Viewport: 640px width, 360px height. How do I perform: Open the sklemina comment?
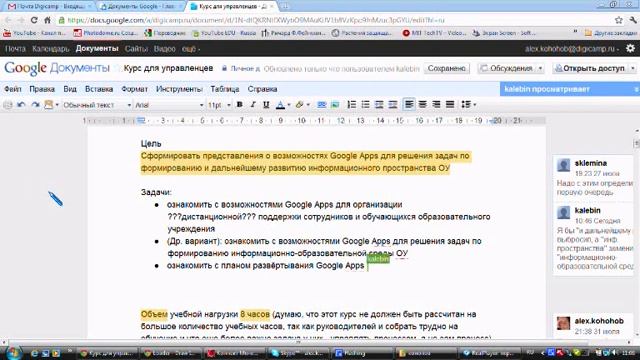tap(594, 177)
